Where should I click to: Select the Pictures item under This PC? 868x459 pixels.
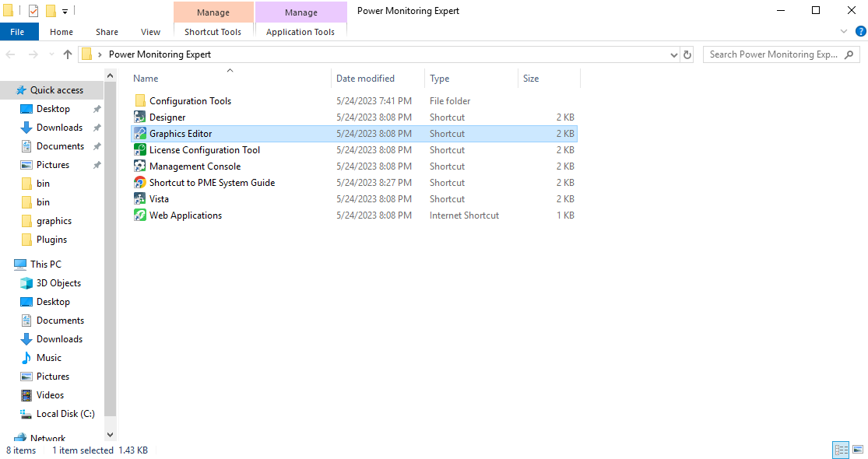[53, 376]
